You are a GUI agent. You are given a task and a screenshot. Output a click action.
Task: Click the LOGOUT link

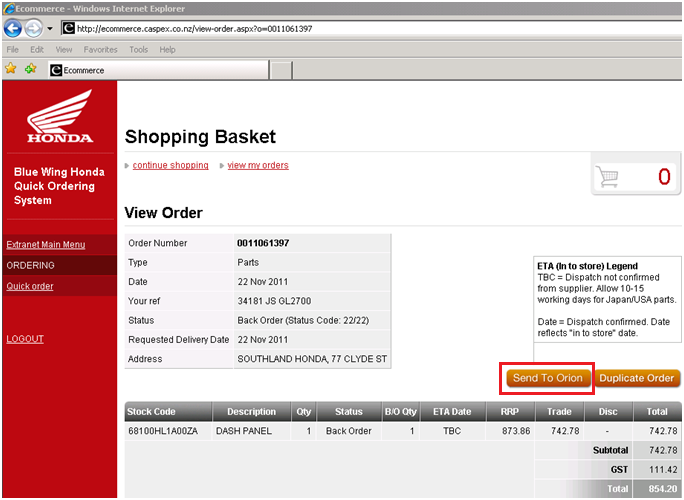(25, 339)
